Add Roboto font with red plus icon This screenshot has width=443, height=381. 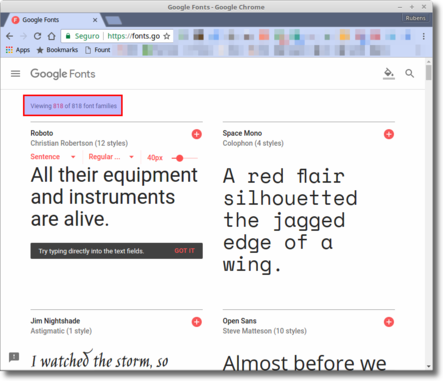pos(197,134)
